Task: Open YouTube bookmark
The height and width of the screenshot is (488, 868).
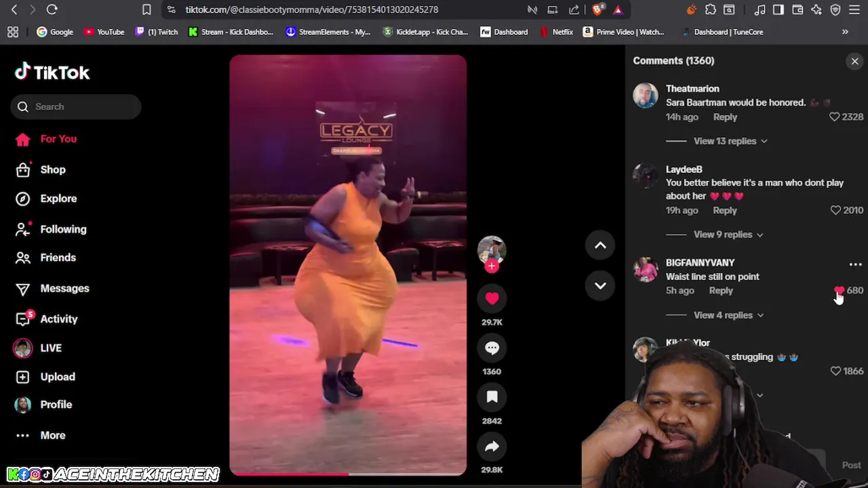Action: point(104,32)
